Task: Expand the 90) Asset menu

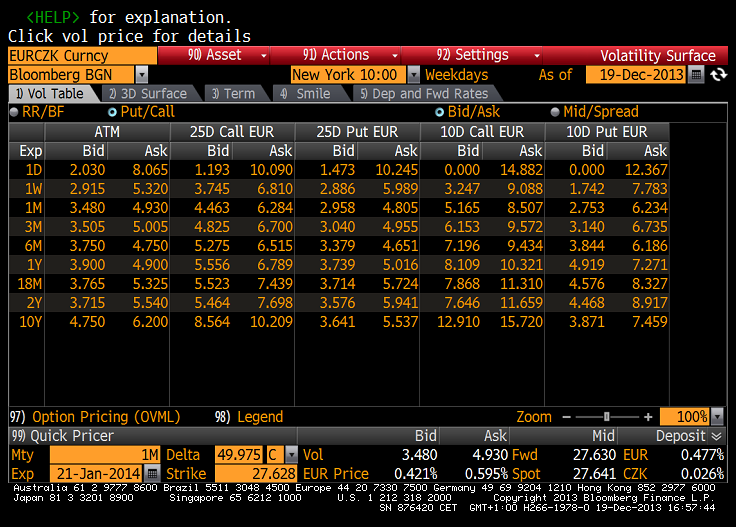Action: point(214,55)
